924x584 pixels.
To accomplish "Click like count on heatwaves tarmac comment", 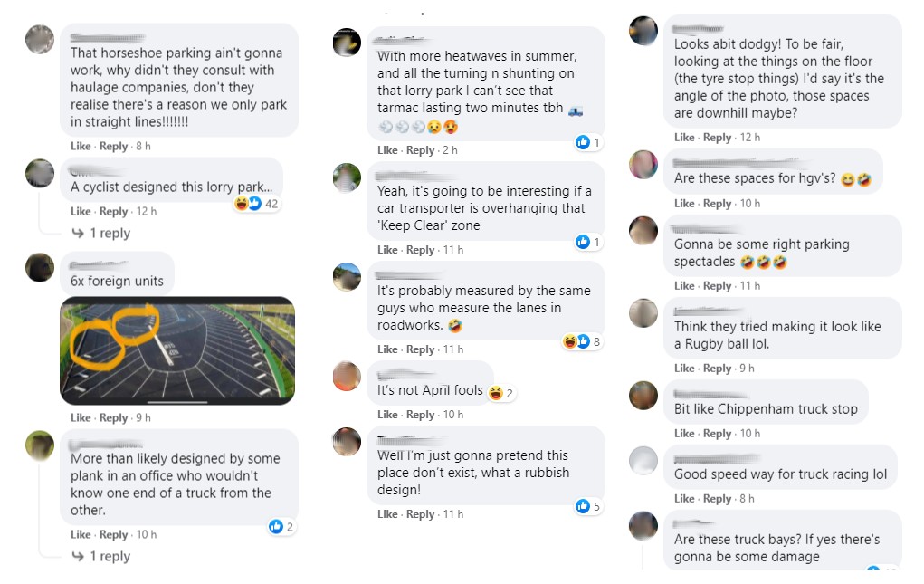I will (587, 142).
